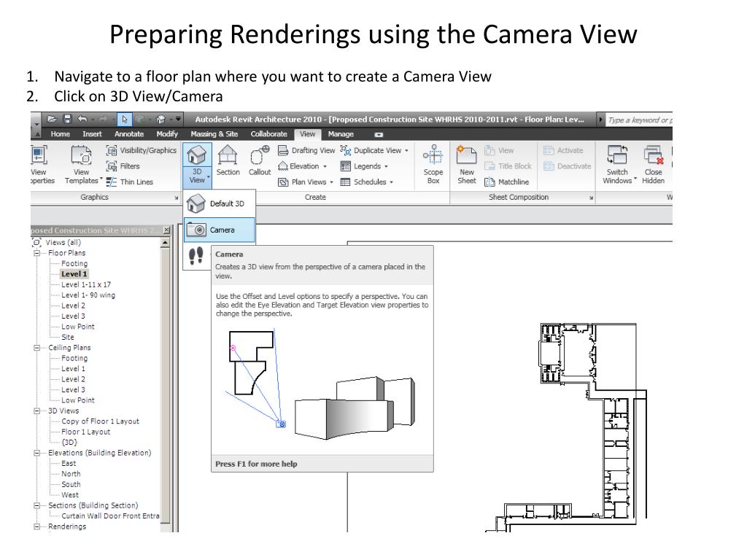This screenshot has height=560, width=747.
Task: Click the Legends icon
Action: coord(345,166)
